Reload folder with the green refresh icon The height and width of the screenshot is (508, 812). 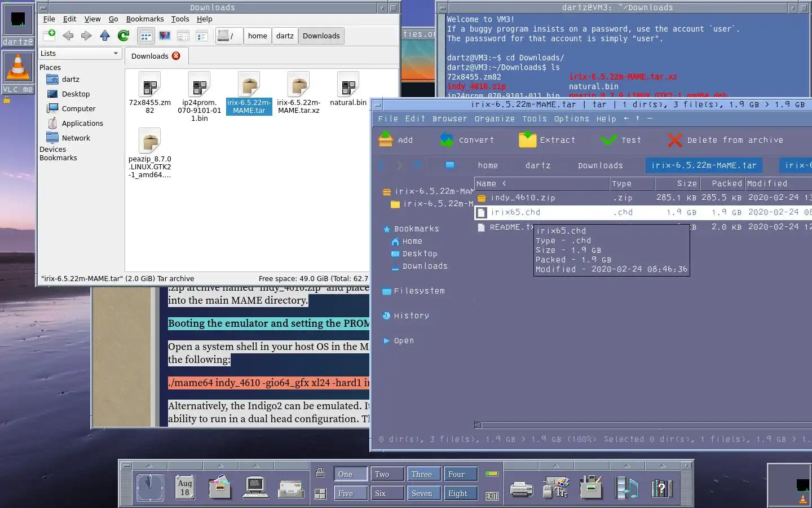(123, 36)
